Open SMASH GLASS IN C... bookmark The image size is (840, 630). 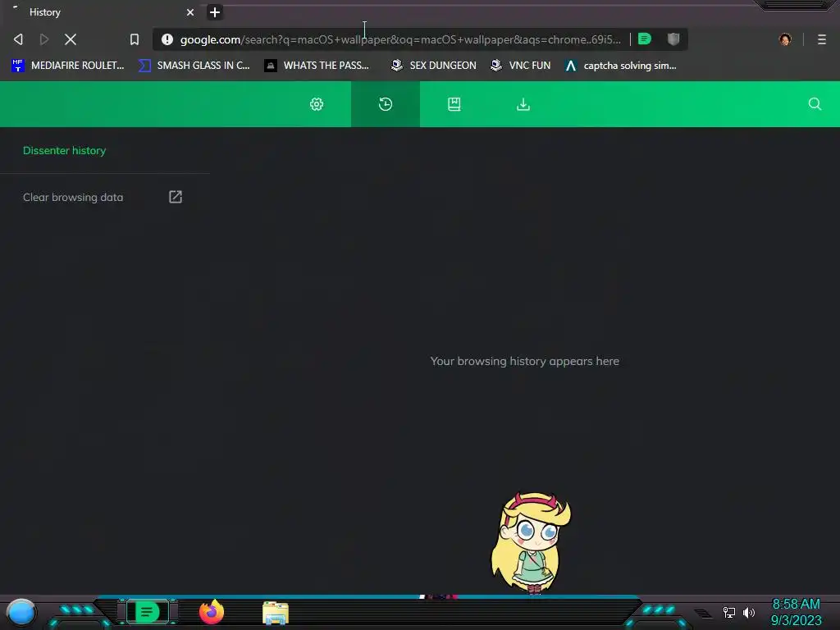point(194,66)
